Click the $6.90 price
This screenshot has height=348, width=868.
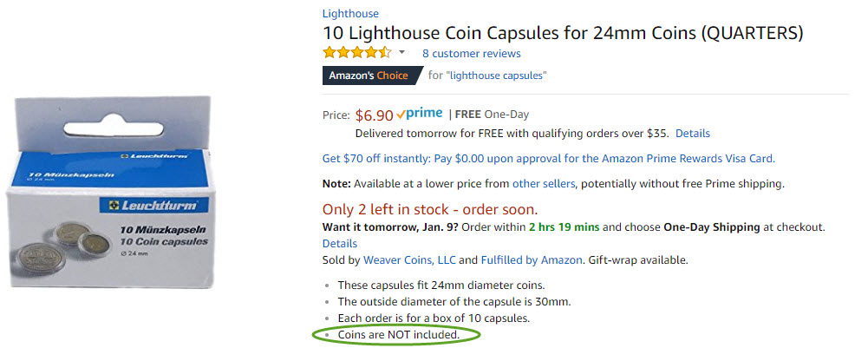[x=374, y=115]
